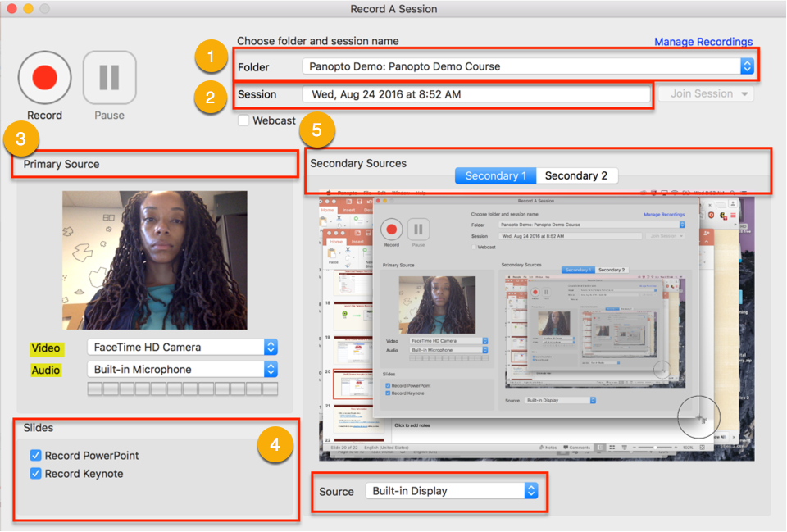Switch to the Secondary 1 tab
The image size is (787, 532).
(495, 175)
